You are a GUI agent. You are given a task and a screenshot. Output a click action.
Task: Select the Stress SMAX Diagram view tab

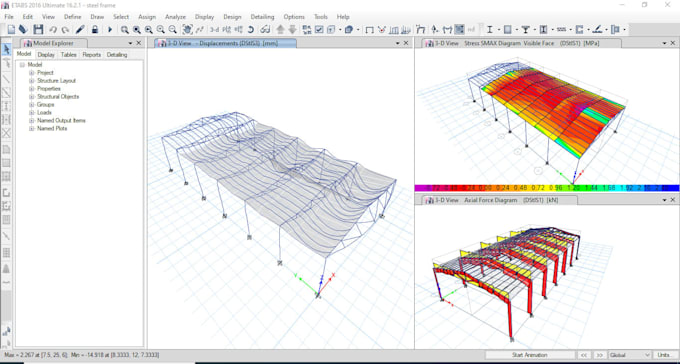click(522, 43)
